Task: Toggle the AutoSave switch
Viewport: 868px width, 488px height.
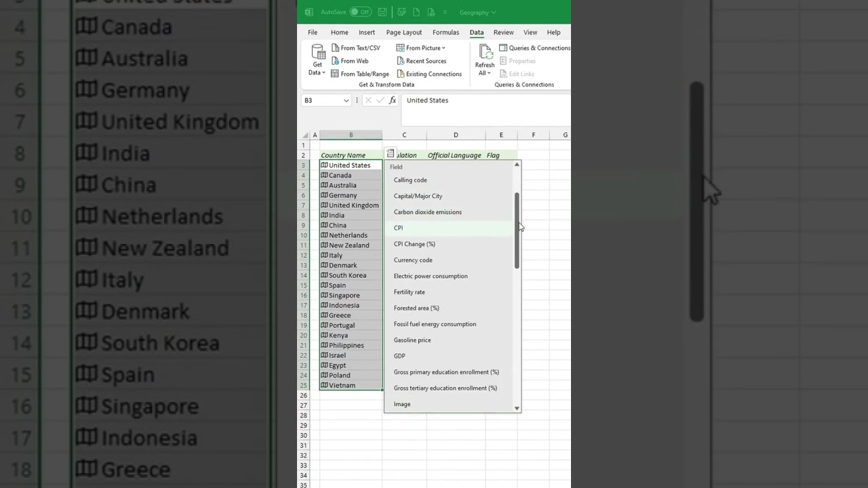Action: click(x=360, y=12)
